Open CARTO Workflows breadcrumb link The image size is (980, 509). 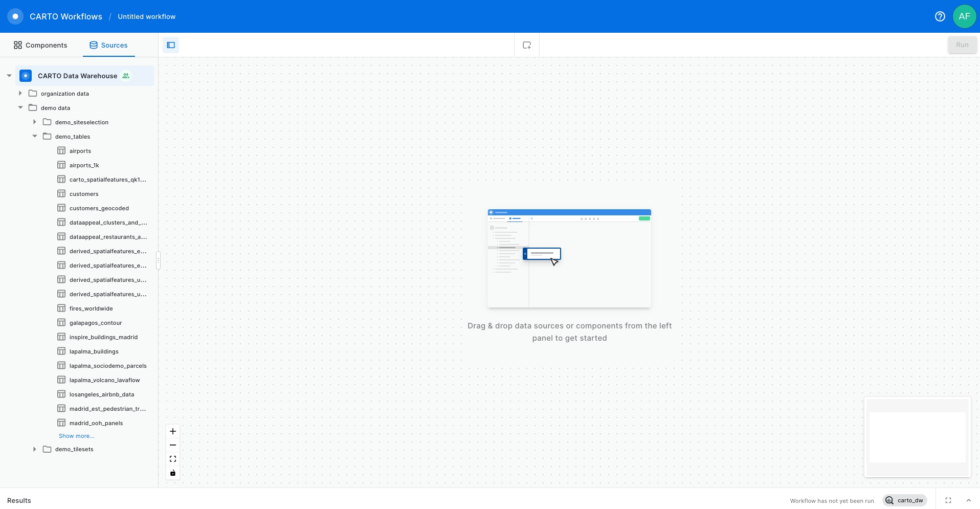click(x=66, y=16)
